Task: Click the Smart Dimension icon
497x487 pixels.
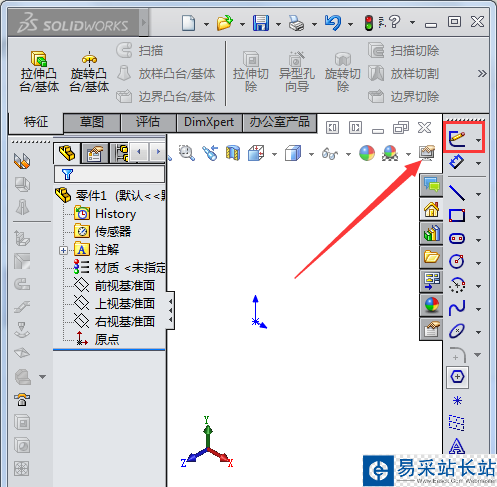Action: 457,162
